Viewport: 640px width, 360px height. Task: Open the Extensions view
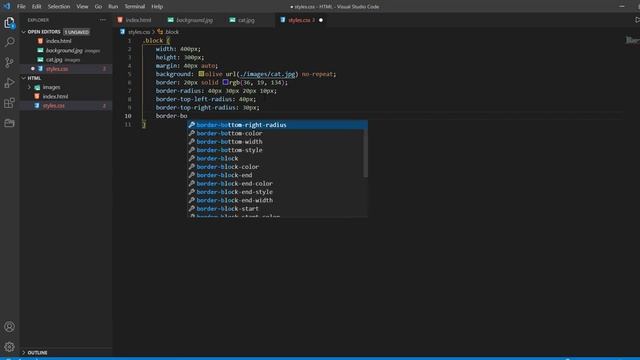click(x=9, y=103)
